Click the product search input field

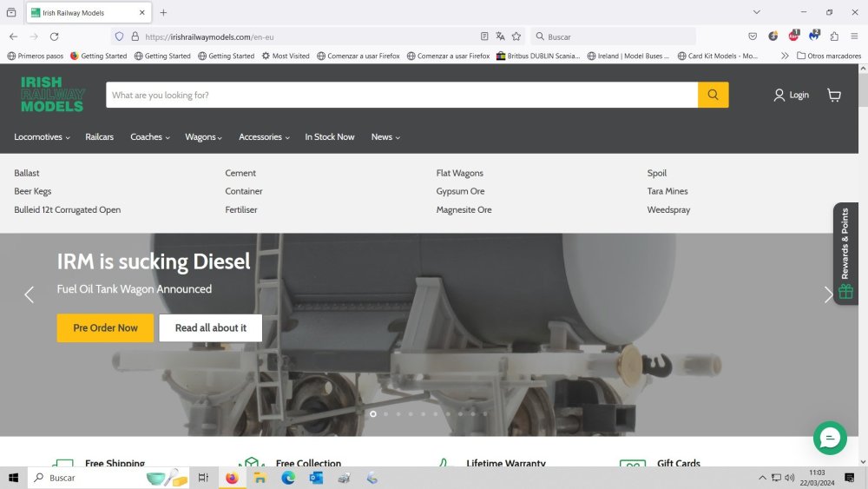(x=401, y=95)
